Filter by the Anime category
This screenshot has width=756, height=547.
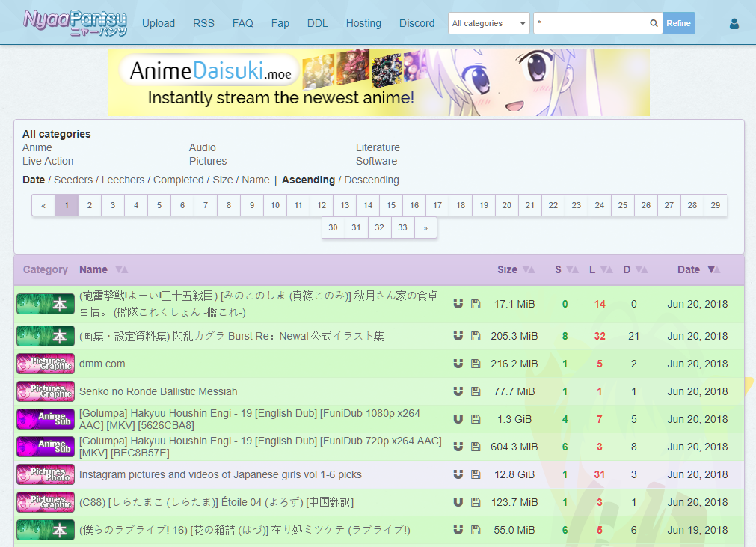point(37,147)
